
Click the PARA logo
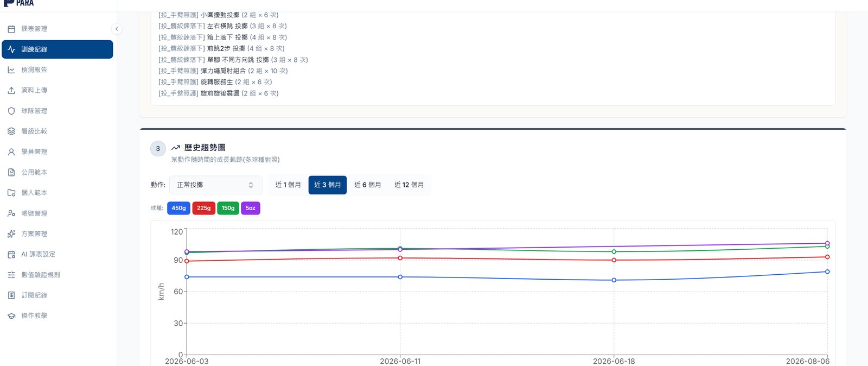19,3
